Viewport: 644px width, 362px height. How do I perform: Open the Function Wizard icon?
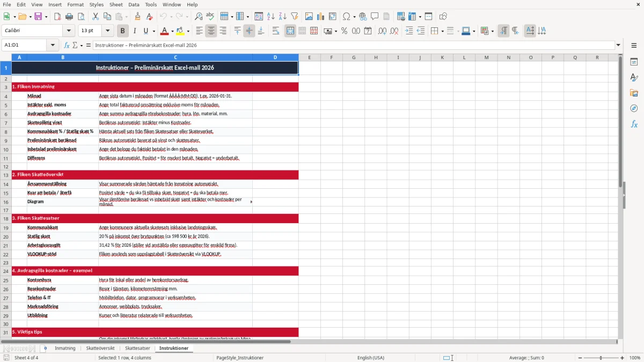[x=67, y=45]
